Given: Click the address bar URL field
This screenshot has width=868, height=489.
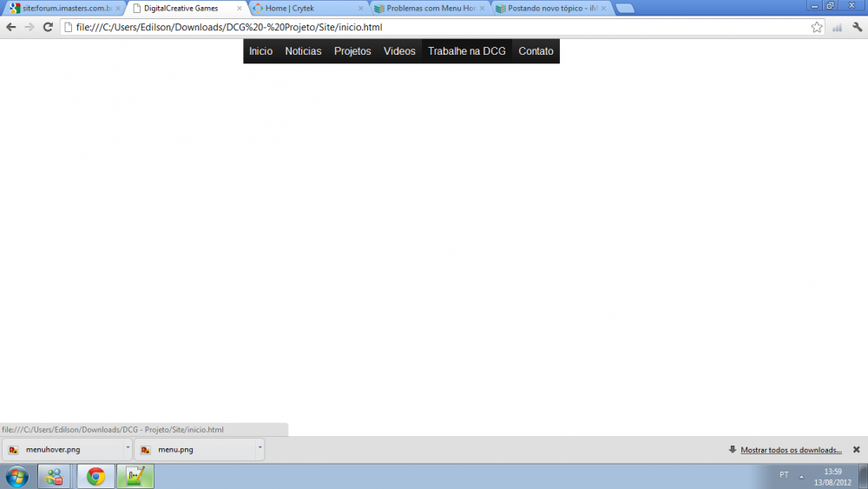Looking at the screenshot, I should [x=434, y=27].
